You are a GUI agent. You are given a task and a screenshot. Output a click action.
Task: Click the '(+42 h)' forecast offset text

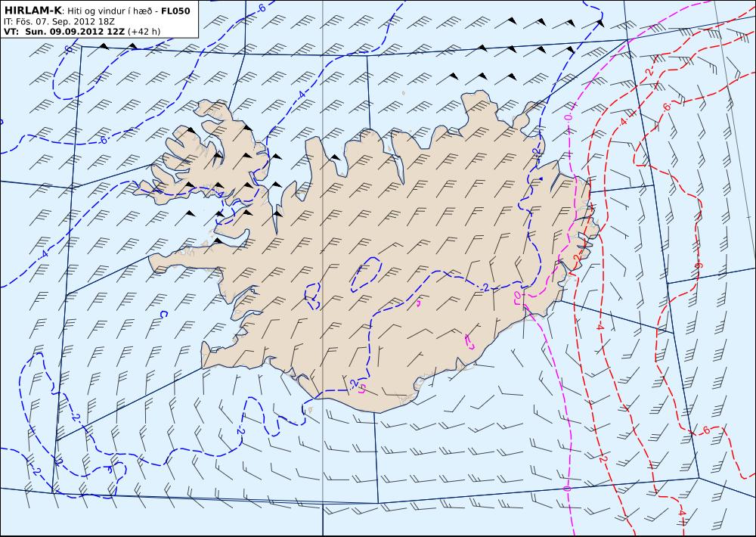tap(144, 32)
